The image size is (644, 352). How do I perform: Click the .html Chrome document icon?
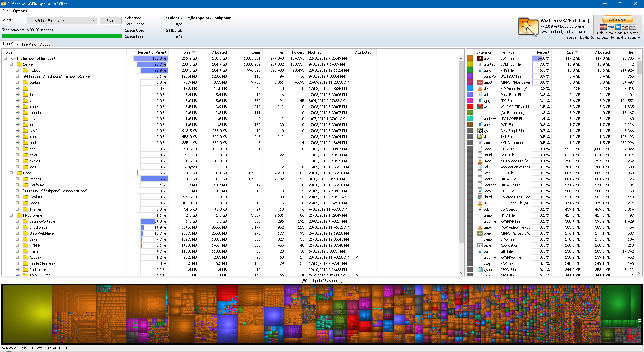480,197
